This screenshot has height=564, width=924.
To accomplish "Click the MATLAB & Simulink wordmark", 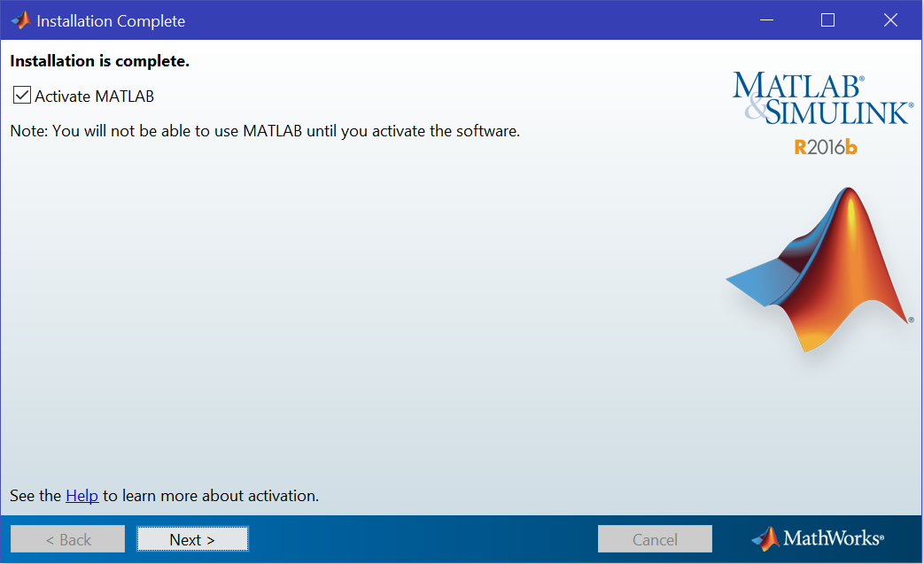I will click(x=823, y=98).
